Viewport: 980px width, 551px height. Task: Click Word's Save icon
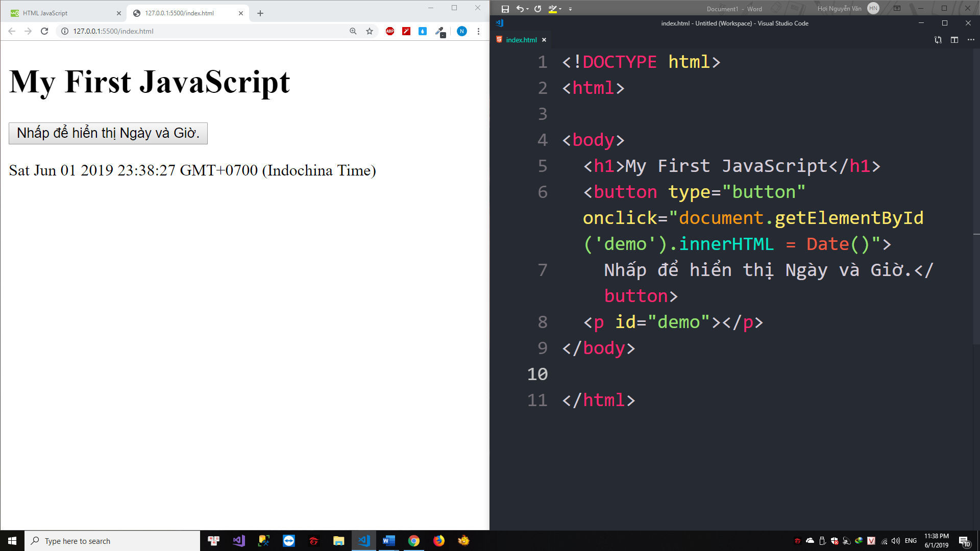coord(505,9)
